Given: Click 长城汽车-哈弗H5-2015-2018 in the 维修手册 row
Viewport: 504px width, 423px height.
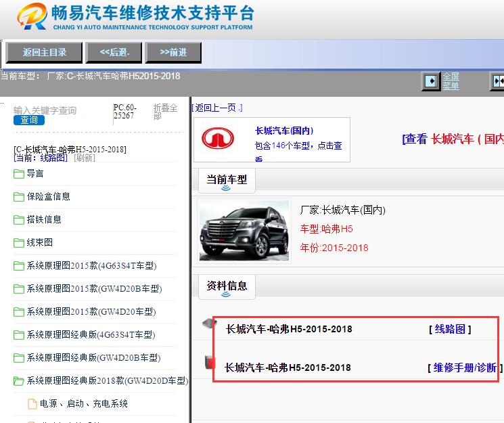Looking at the screenshot, I should point(288,368).
